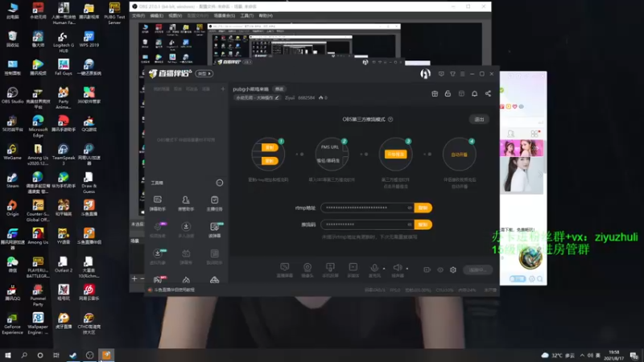Screen dimensions: 644x362
Task: Reveal the rtmp address with eye icon
Action: pos(410,208)
